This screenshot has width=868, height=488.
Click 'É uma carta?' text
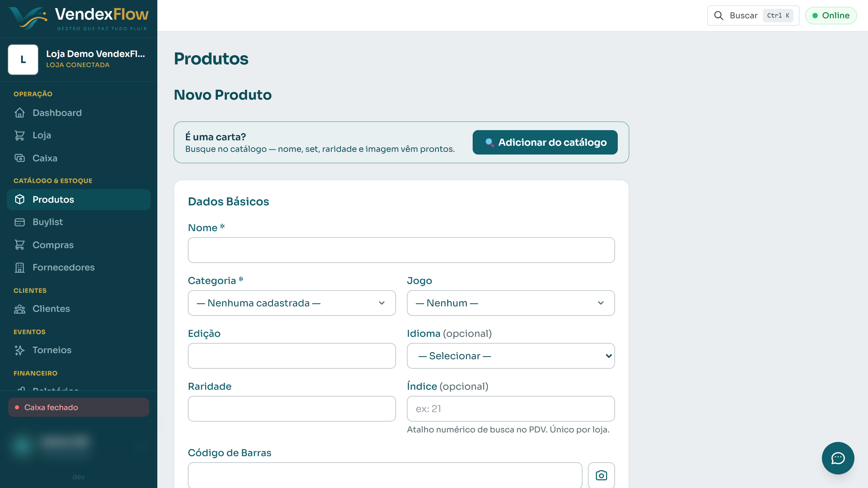(x=216, y=137)
